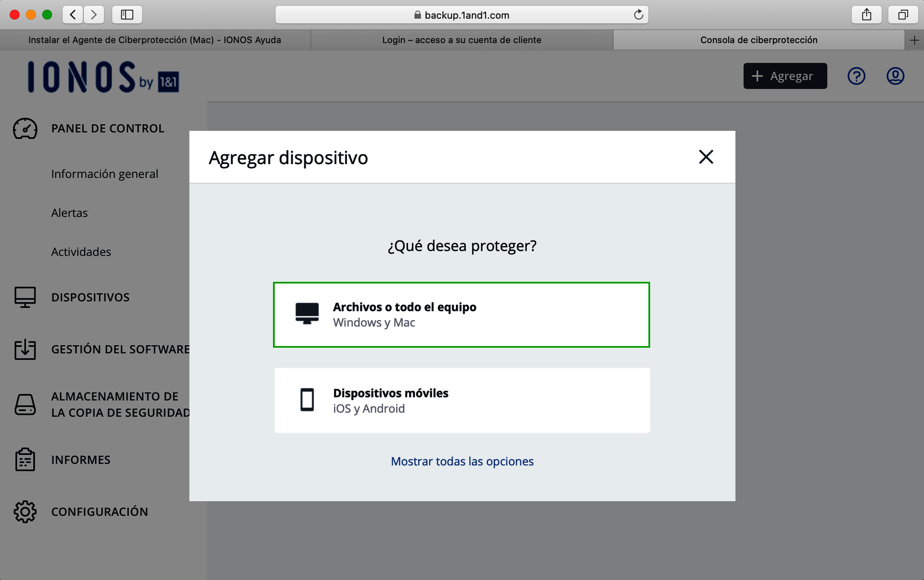Switch to Login acceso cuenta cliente tab
This screenshot has width=924, height=580.
(x=462, y=40)
